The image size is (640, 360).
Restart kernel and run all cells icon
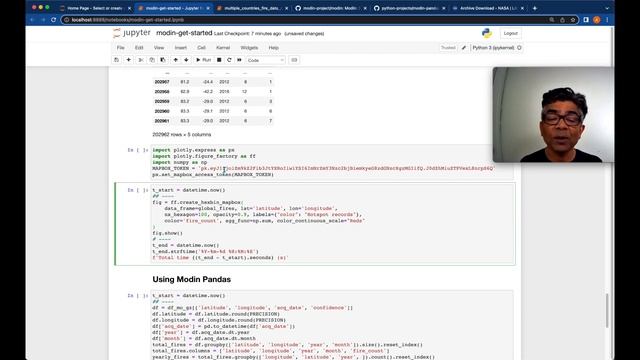coord(239,60)
